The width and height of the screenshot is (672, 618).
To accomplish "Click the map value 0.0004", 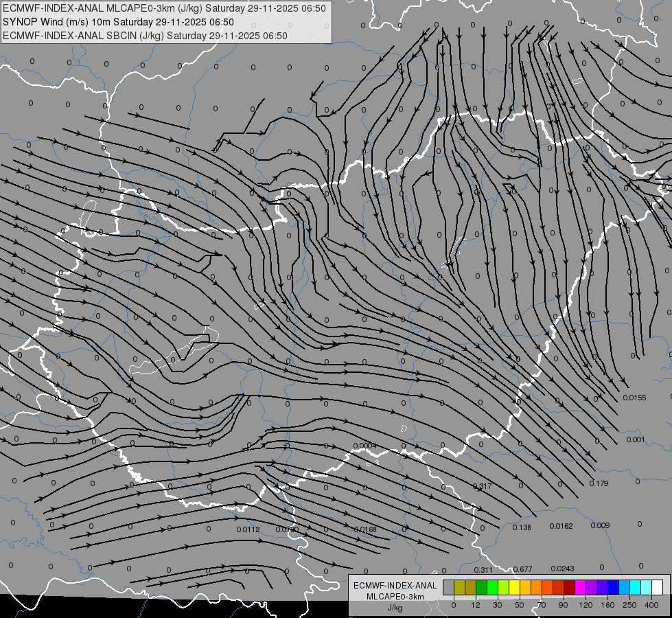I will tap(364, 446).
